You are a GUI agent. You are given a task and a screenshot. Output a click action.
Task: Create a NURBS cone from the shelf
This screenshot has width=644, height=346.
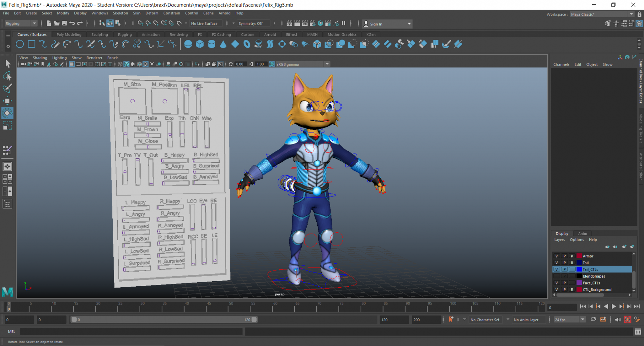point(223,44)
